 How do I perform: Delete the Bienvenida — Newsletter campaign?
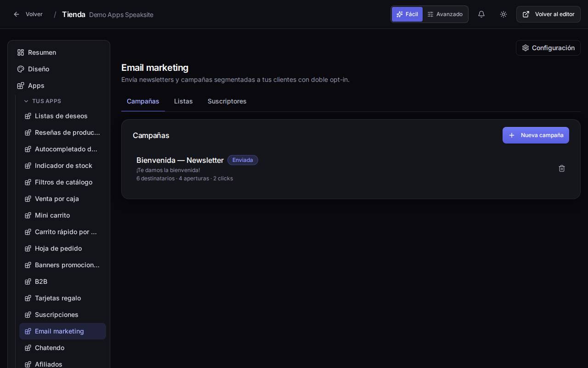click(x=561, y=168)
